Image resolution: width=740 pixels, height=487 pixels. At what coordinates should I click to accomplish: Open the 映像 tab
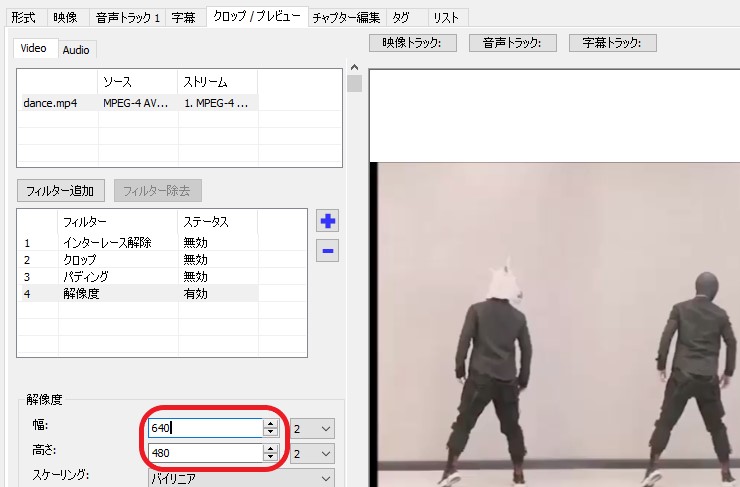coord(65,17)
